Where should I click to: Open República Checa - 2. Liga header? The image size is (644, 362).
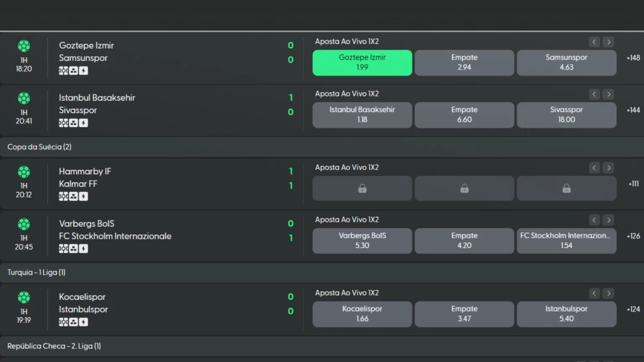(54, 346)
